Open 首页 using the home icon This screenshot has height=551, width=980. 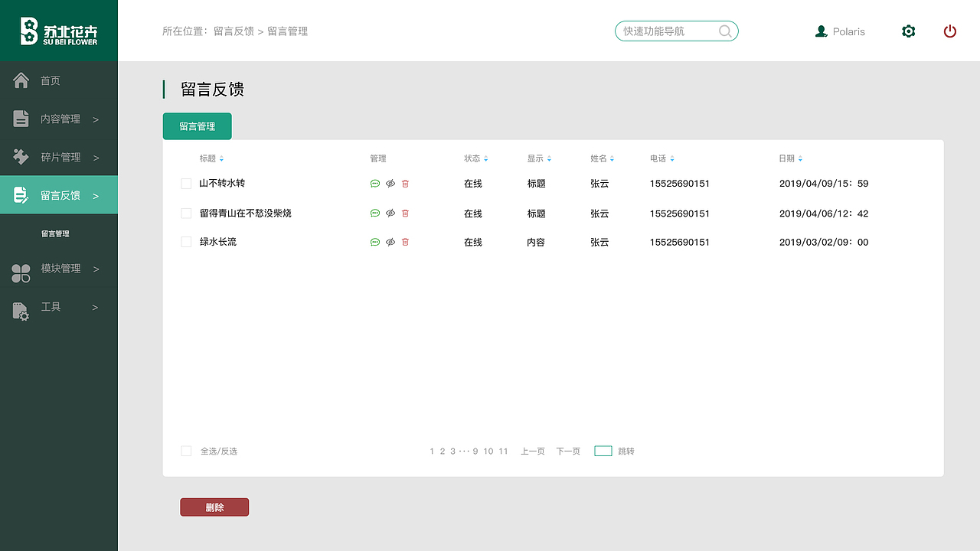tap(20, 80)
